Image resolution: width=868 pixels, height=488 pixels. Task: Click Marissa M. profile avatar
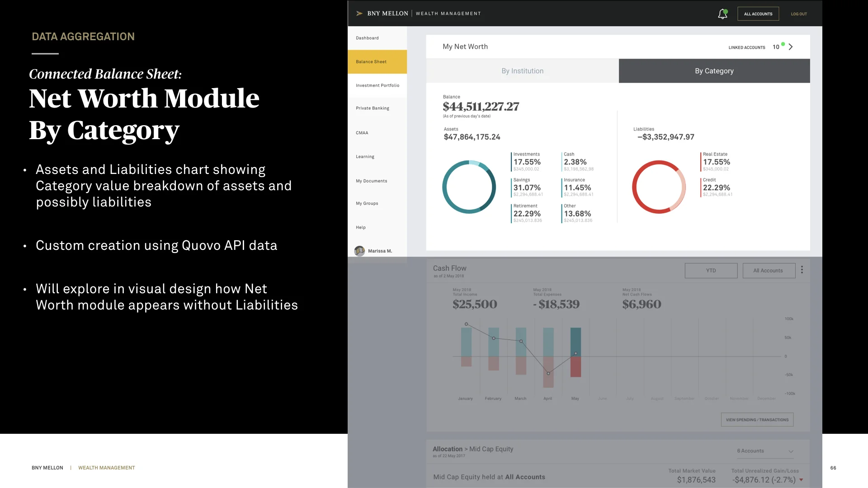359,251
